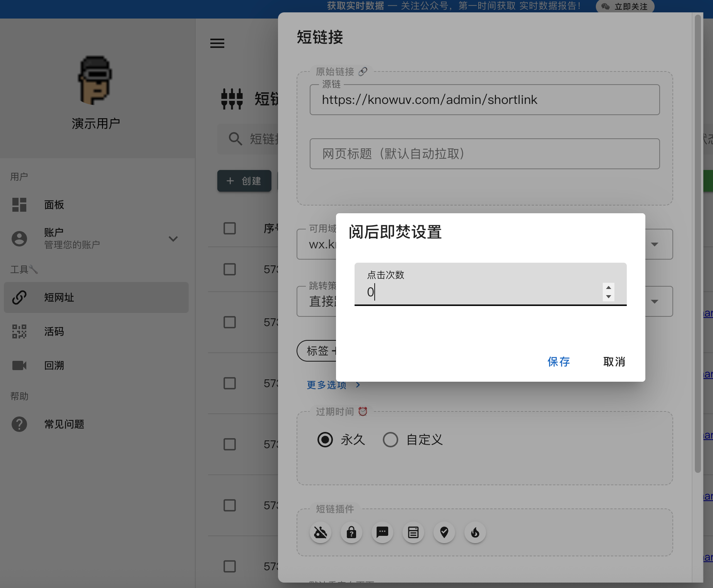Click 保存 in the burn settings dialog

click(x=558, y=362)
